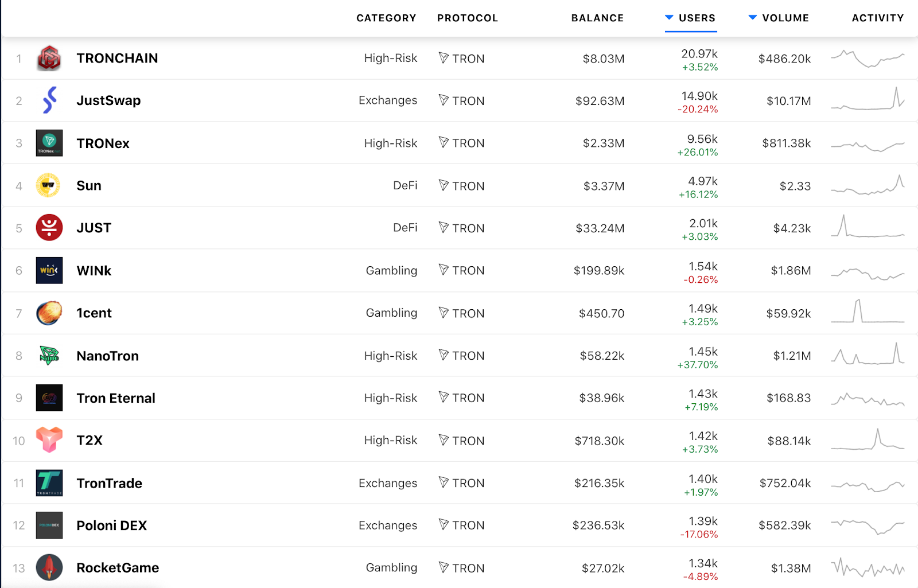Click the TRONCHAIN red logo icon

49,59
